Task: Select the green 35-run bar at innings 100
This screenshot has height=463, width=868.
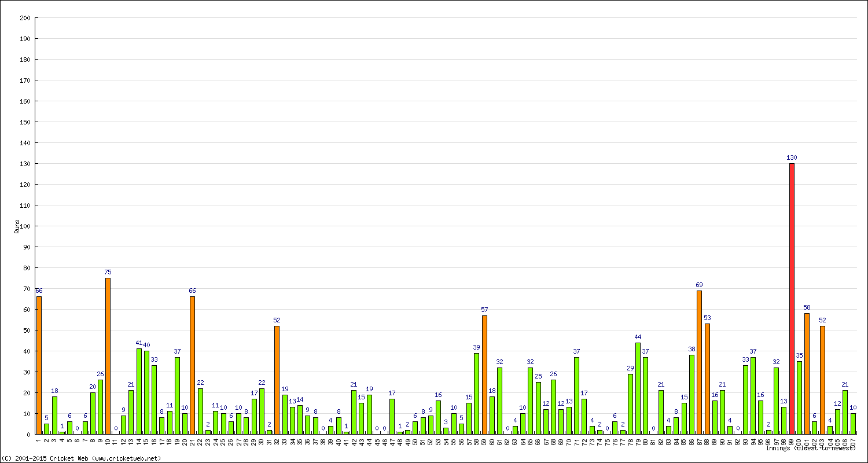Action: click(x=799, y=398)
